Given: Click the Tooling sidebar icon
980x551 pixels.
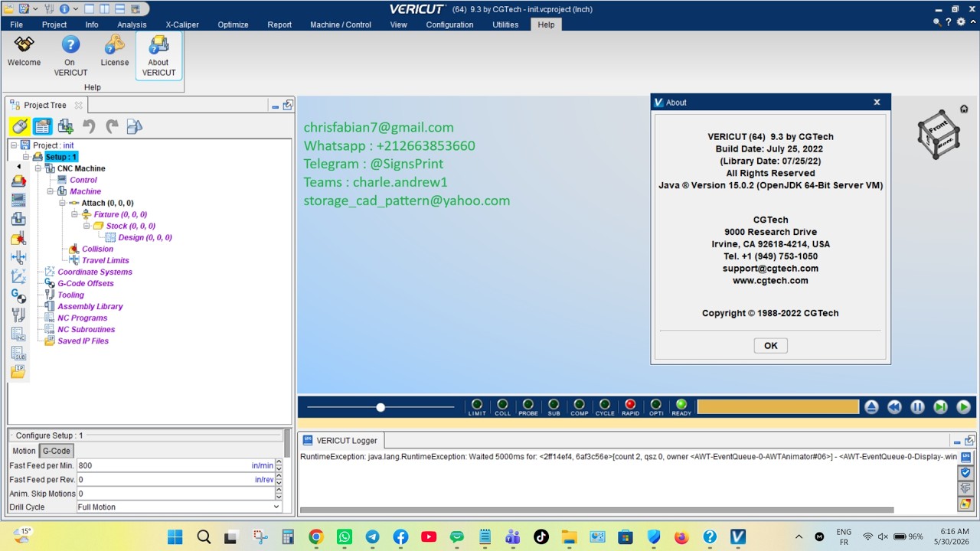Looking at the screenshot, I should [x=18, y=315].
